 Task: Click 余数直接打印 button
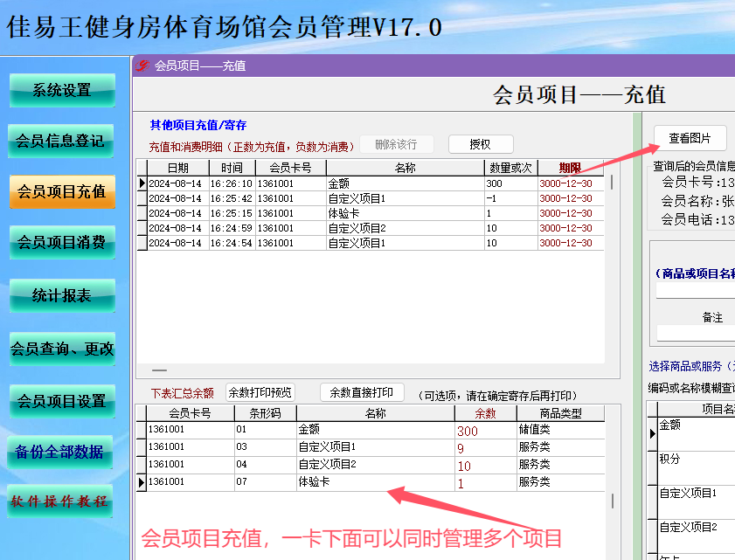point(362,392)
